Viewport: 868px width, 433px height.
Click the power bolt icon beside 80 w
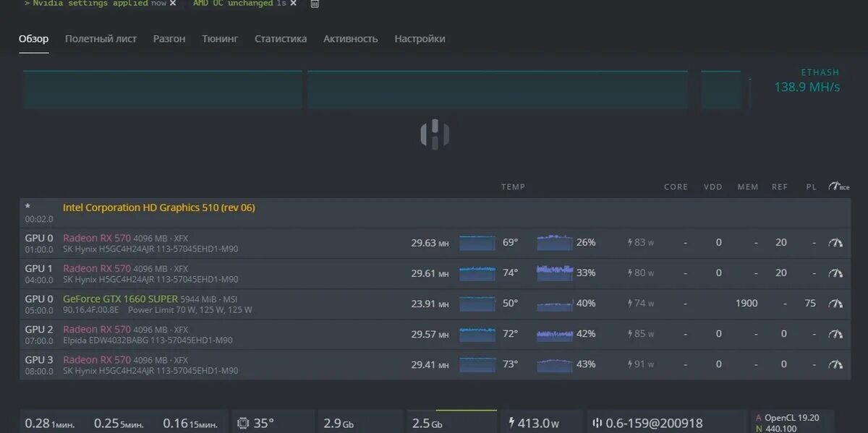pos(629,273)
